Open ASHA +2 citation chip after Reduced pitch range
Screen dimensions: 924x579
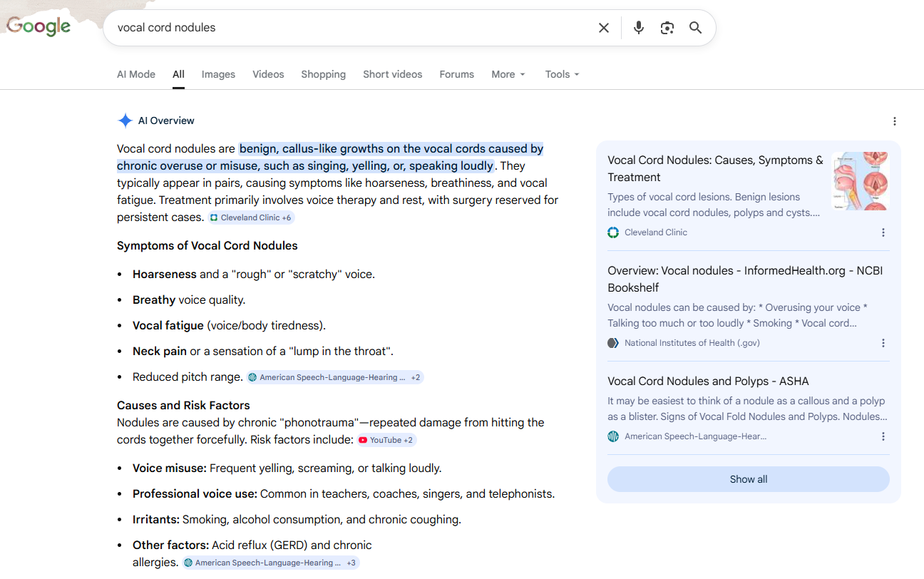pyautogui.click(x=335, y=377)
